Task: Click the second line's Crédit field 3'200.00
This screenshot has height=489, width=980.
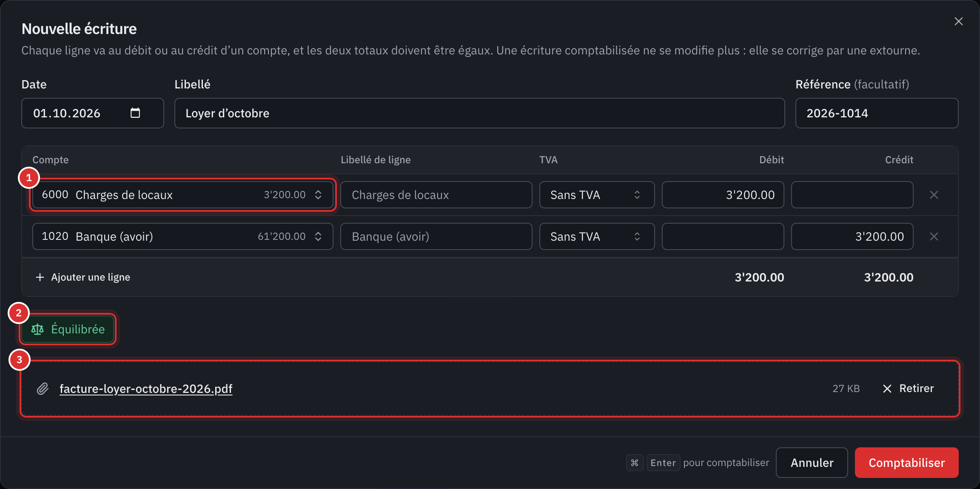Action: [852, 236]
